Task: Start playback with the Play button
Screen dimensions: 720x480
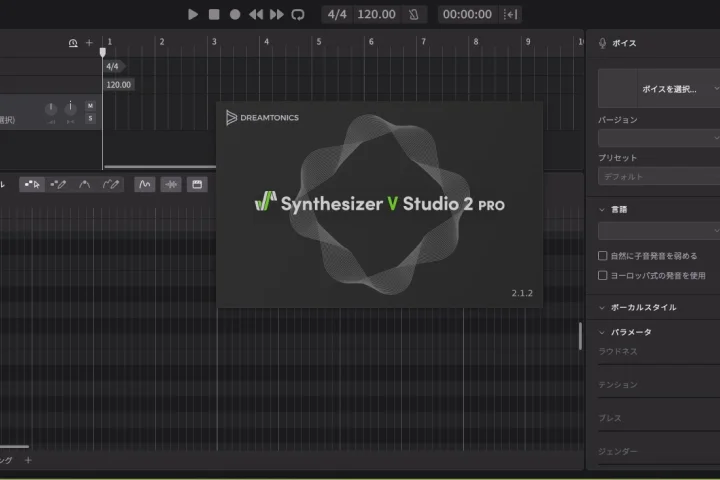Action: coord(193,14)
